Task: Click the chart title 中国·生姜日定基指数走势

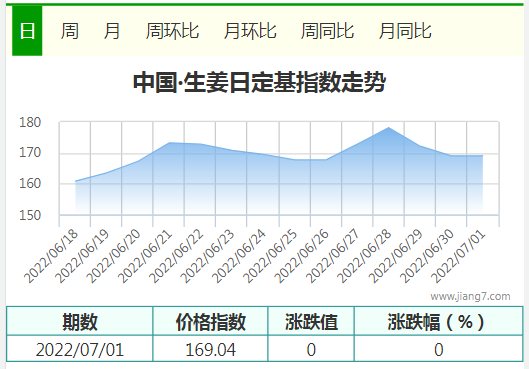Action: coord(259,82)
